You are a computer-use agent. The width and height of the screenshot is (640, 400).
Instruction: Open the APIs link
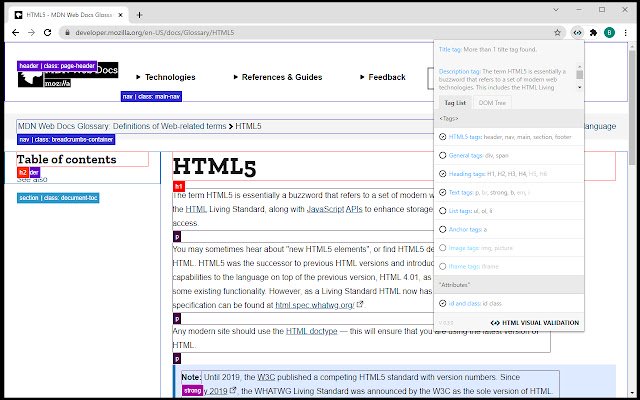click(x=354, y=209)
